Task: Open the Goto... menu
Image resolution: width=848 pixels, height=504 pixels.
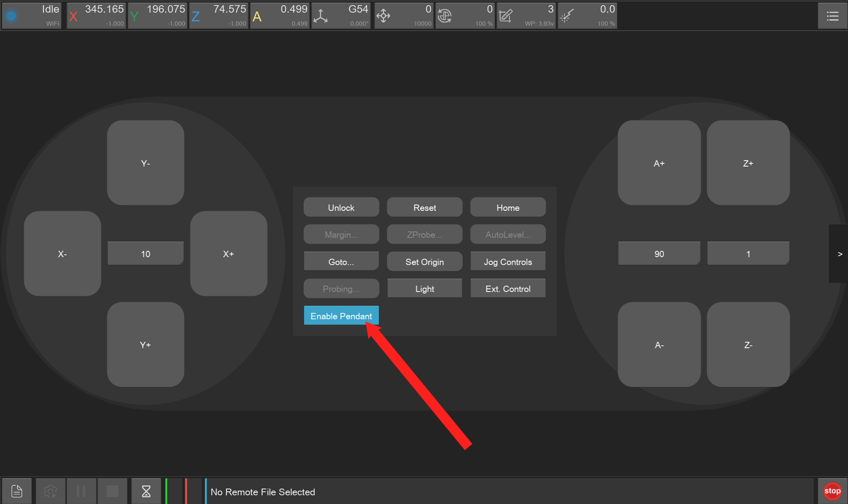Action: 341,262
